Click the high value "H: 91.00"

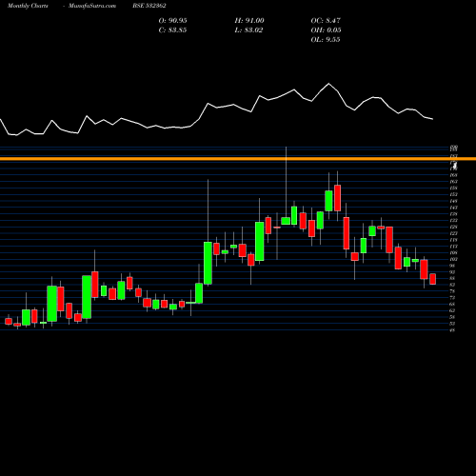[x=249, y=21]
